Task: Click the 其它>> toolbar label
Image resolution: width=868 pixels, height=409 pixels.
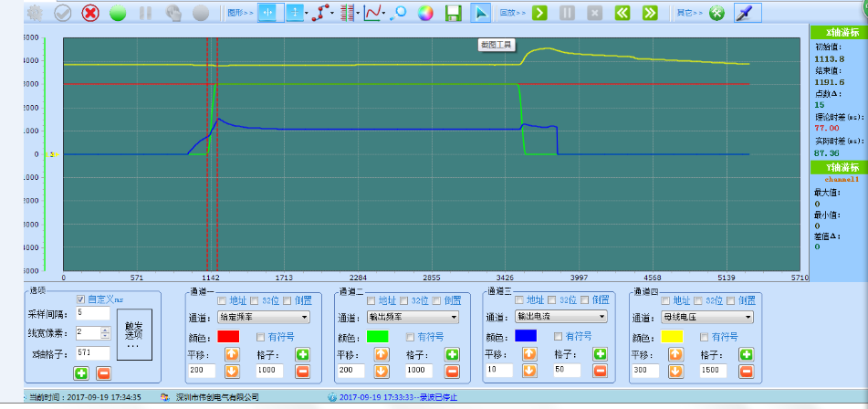Action: (x=689, y=13)
